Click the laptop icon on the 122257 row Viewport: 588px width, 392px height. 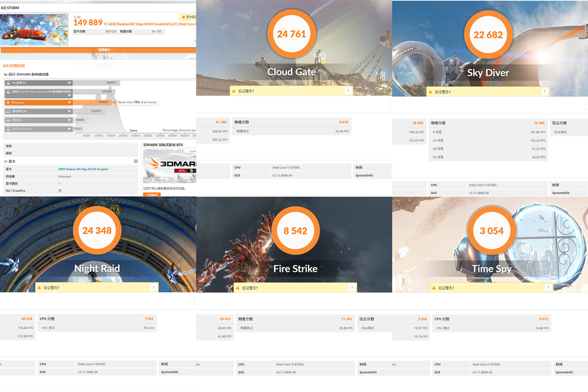[x=8, y=111]
